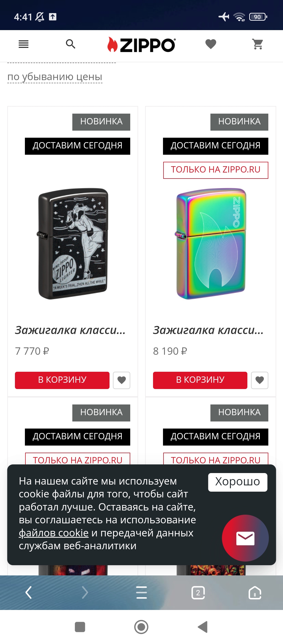Open the rainbow Zippo lighter image
This screenshot has height=644, width=283.
(211, 243)
